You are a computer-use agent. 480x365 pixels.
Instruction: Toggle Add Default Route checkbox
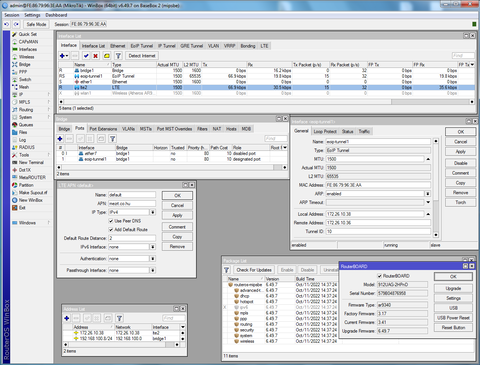pos(111,229)
